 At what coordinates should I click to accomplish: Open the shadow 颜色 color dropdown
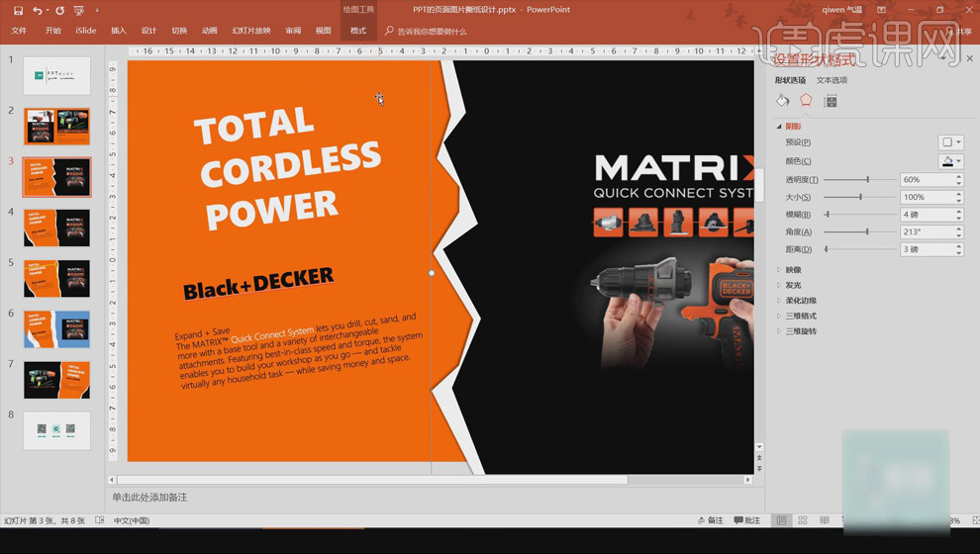click(x=950, y=161)
